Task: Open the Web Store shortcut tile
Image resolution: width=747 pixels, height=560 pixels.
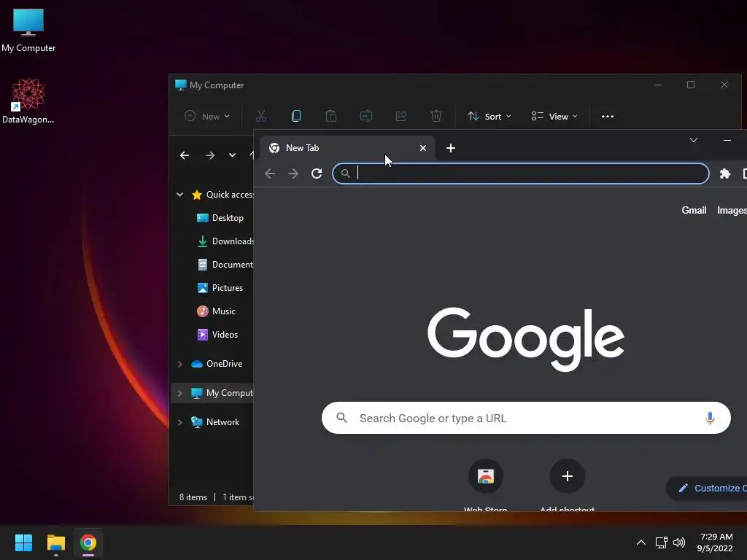Action: [x=485, y=476]
